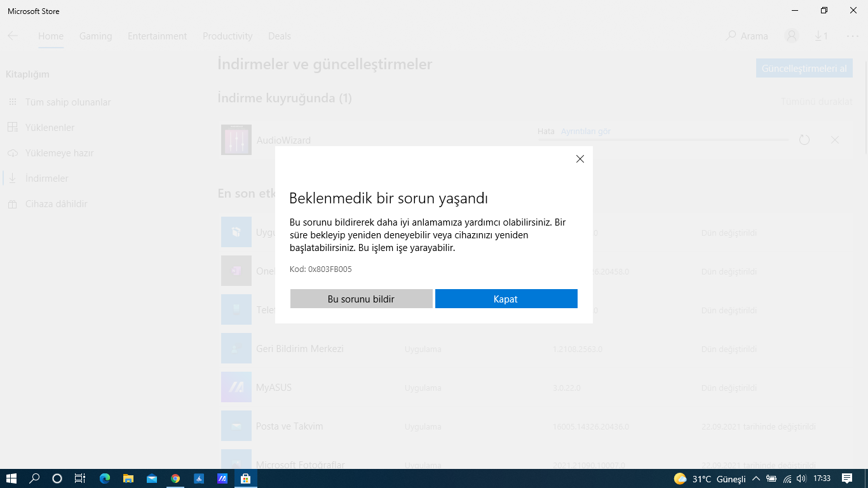Viewport: 868px width, 488px height.
Task: Open the Action Center notifications icon
Action: tap(847, 478)
